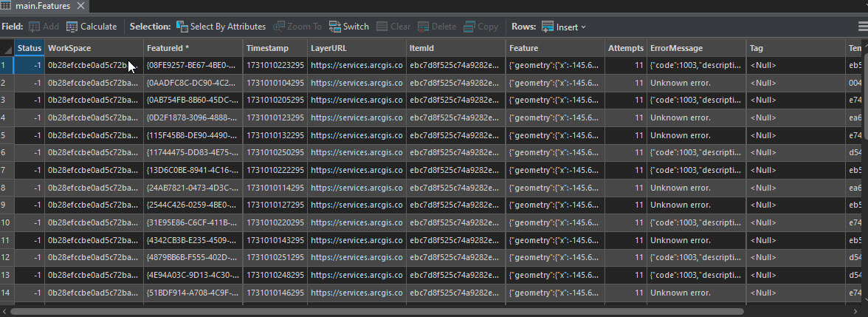Copy selected rows
The height and width of the screenshot is (317, 868).
pos(481,27)
